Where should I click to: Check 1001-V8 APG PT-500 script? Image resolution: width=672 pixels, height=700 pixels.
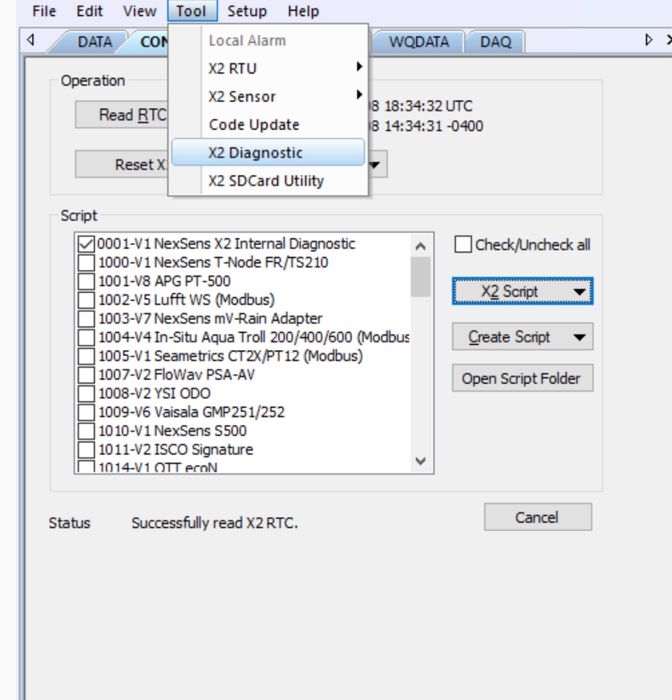coord(86,281)
